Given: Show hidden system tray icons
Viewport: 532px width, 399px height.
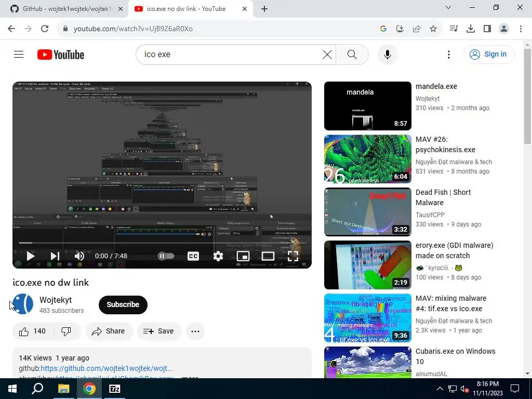Looking at the screenshot, I should 440,389.
